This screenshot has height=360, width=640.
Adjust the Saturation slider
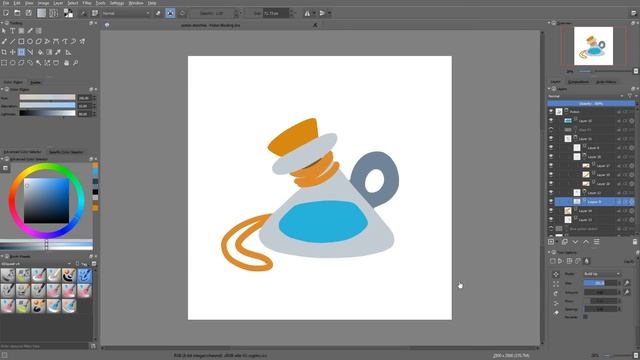47,106
